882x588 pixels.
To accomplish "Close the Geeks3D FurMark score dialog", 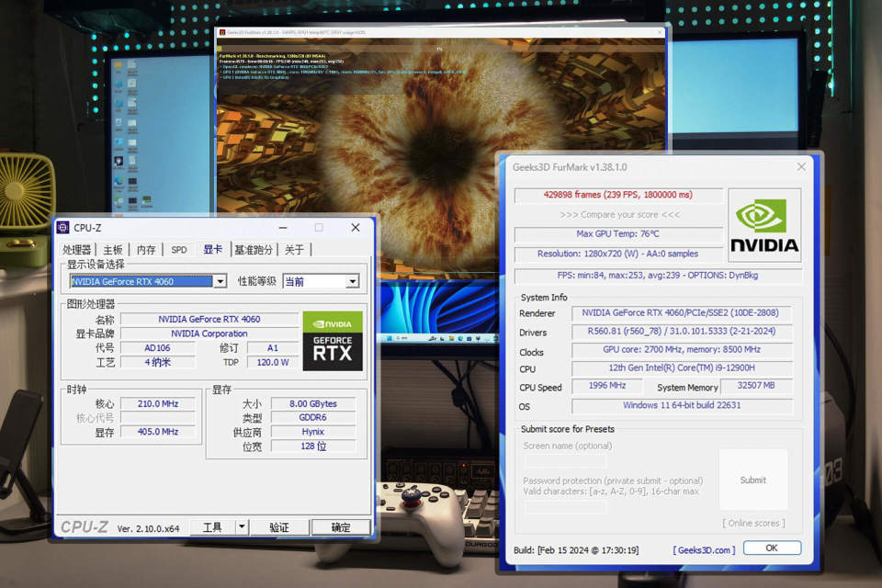I will click(801, 166).
